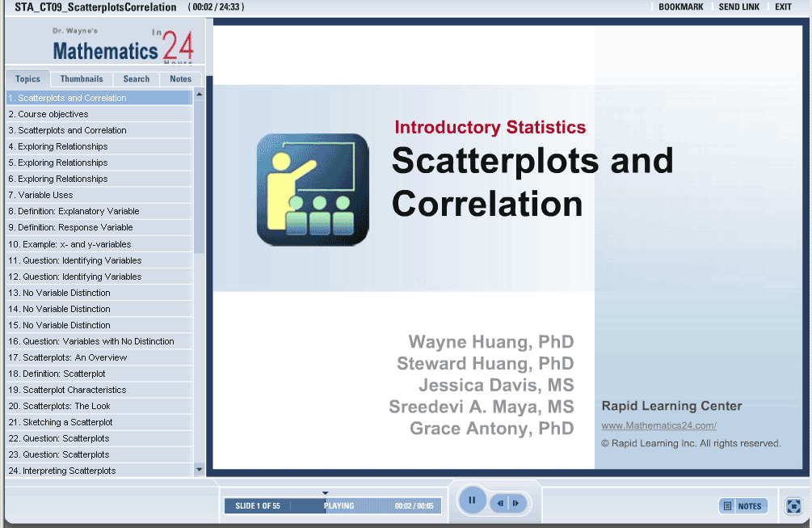Image resolution: width=812 pixels, height=528 pixels.
Task: Toggle fullscreen view icon
Action: point(793,506)
